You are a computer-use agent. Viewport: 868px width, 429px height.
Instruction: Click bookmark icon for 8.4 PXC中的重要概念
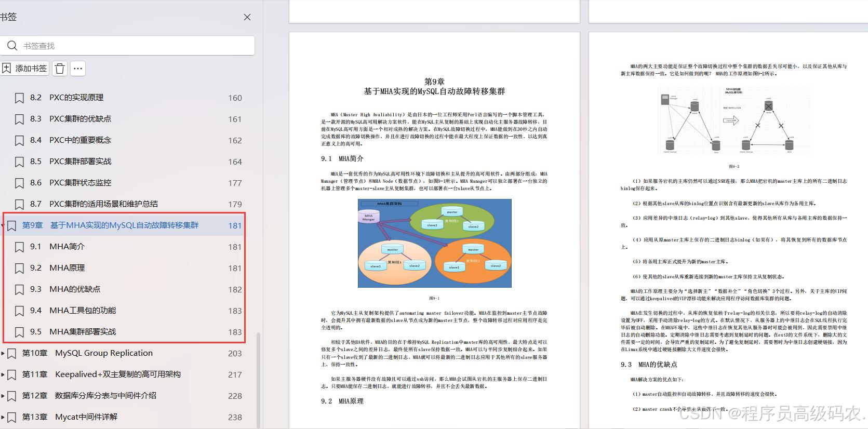pyautogui.click(x=19, y=140)
